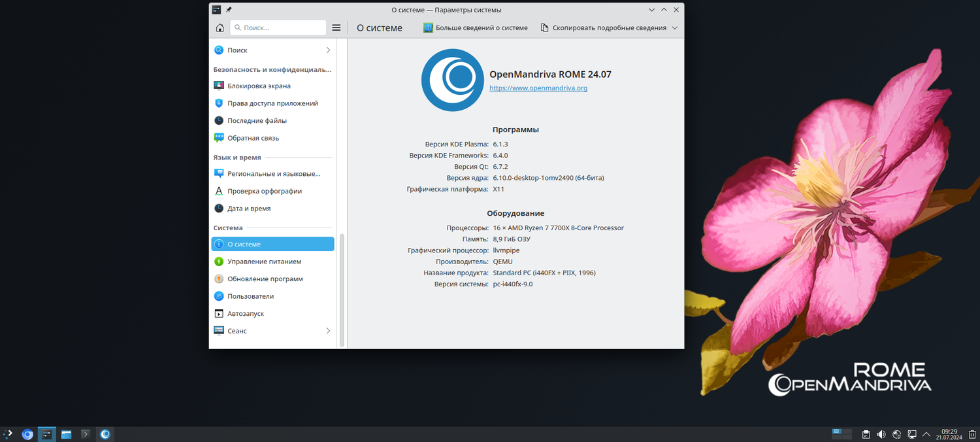Click the Qt version 6.7.2 value
The height and width of the screenshot is (442, 980).
500,167
